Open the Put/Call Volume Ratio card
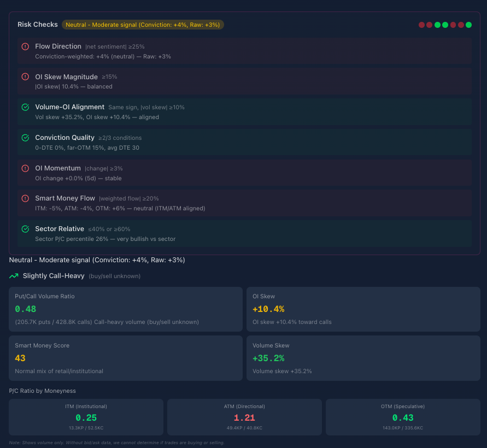The height and width of the screenshot is (448, 487). click(125, 309)
